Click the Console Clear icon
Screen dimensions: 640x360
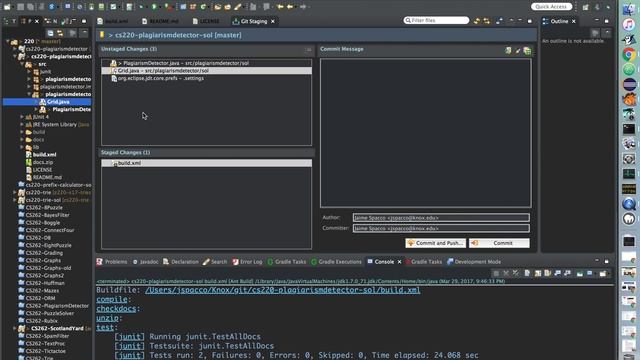[x=527, y=273]
